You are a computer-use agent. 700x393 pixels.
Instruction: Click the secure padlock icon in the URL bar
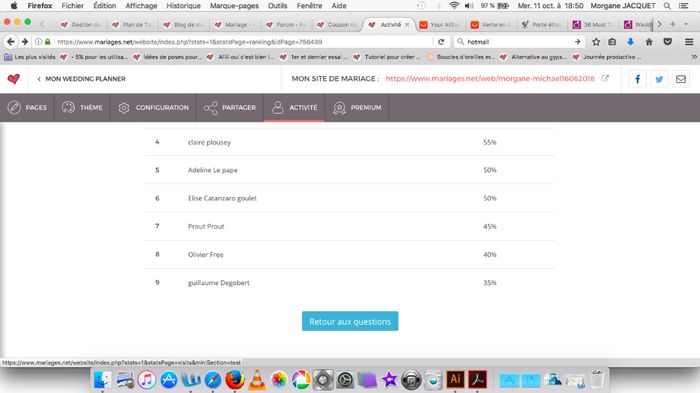pyautogui.click(x=48, y=42)
